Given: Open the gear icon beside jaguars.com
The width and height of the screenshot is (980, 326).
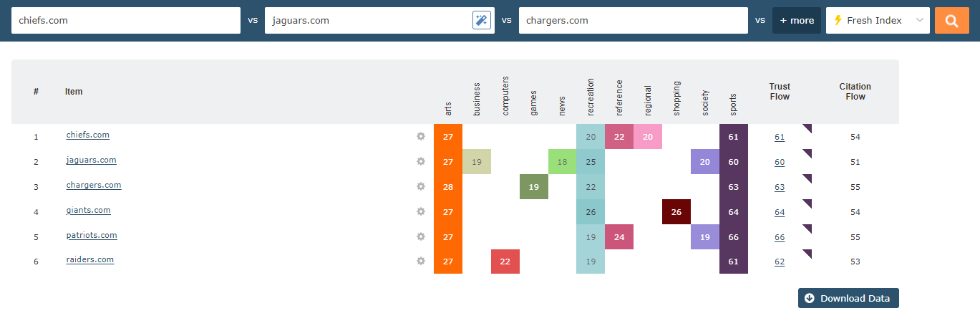Looking at the screenshot, I should (421, 161).
